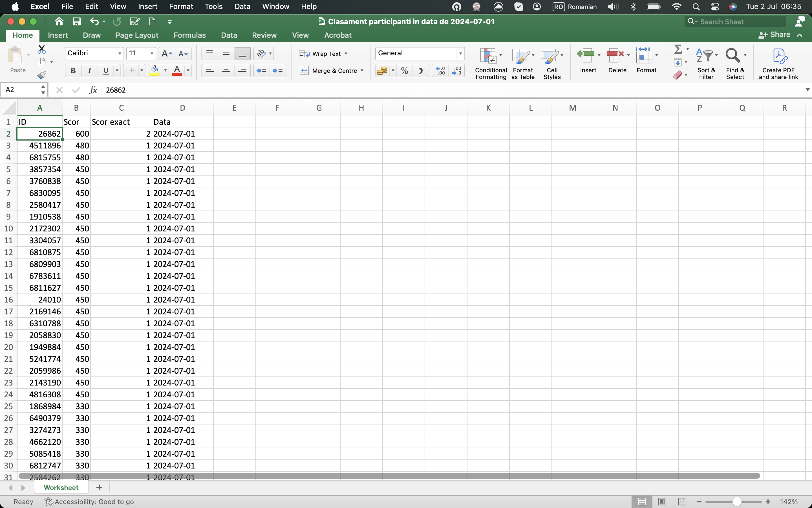Screen dimensions: 812x508
Task: Open the Review tab
Action: [264, 35]
